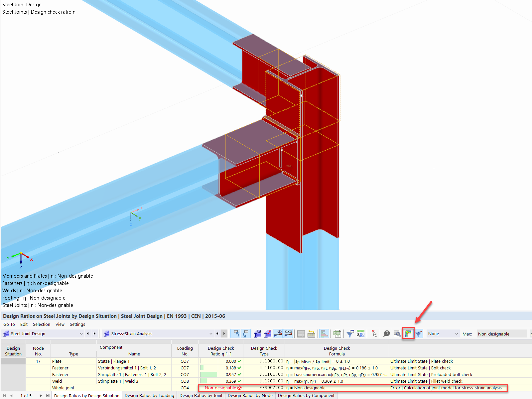Jump to the last table page

point(48,395)
